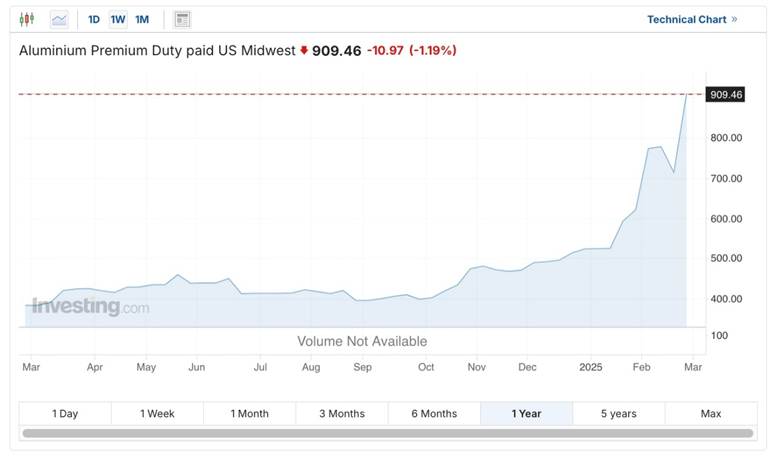The width and height of the screenshot is (777, 458).
Task: Open the Technical Chart link
Action: point(685,19)
